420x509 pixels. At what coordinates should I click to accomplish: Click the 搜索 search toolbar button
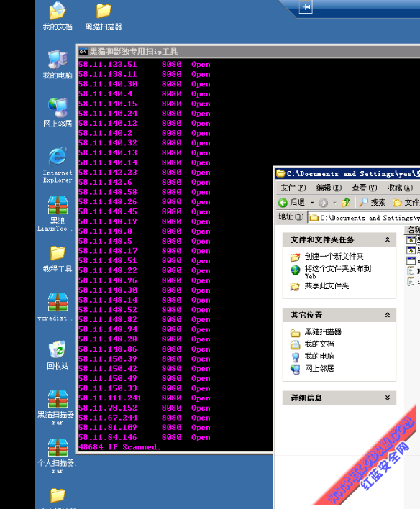(x=373, y=203)
